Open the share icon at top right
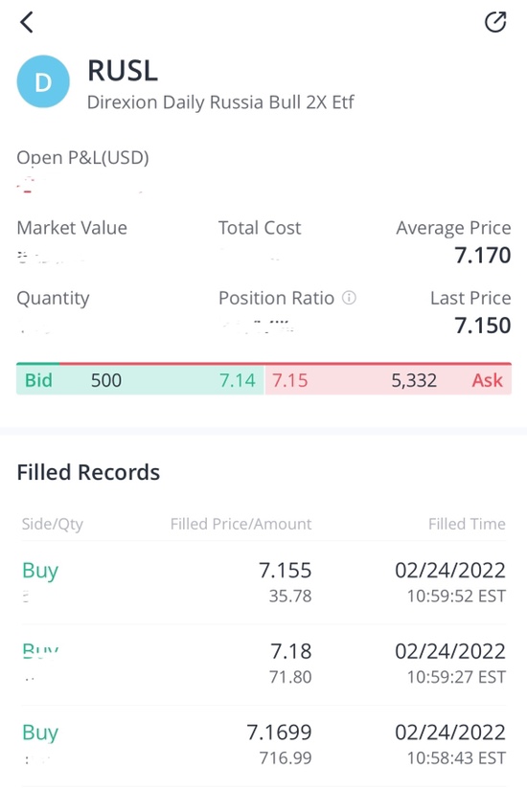This screenshot has width=527, height=812. click(x=494, y=22)
